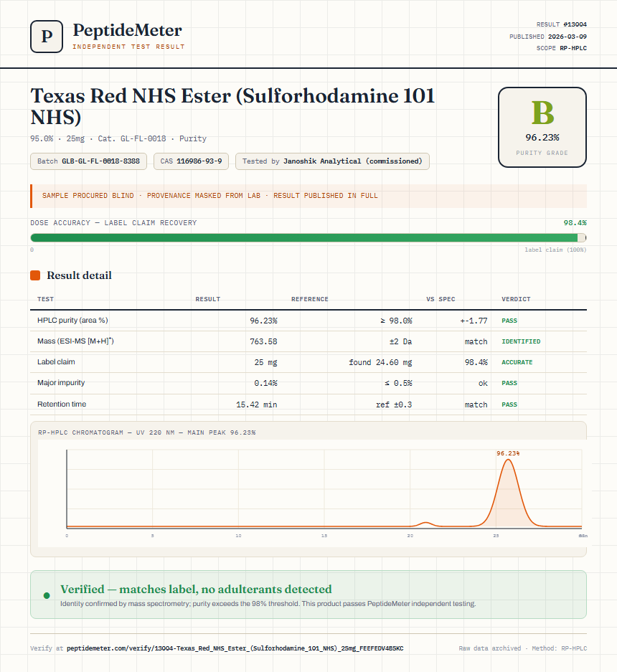The width and height of the screenshot is (617, 672).
Task: Click the RESULT column header
Action: [208, 299]
